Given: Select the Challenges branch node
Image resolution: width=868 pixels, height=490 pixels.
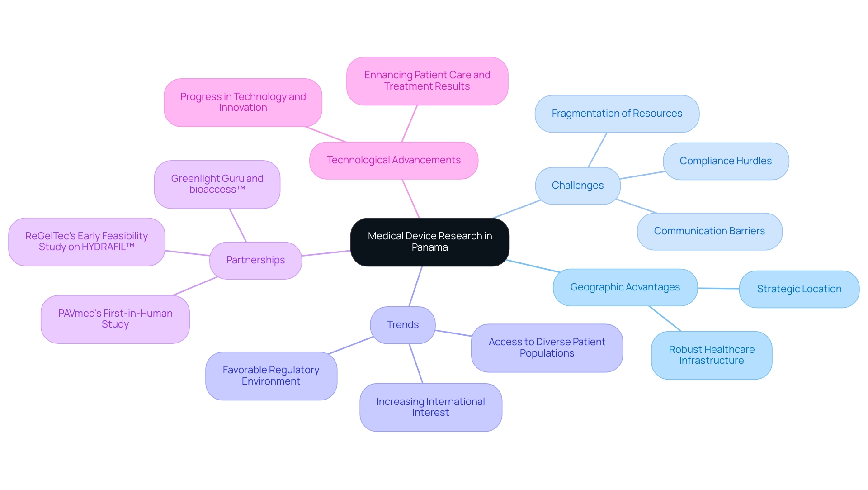Looking at the screenshot, I should coord(589,185).
